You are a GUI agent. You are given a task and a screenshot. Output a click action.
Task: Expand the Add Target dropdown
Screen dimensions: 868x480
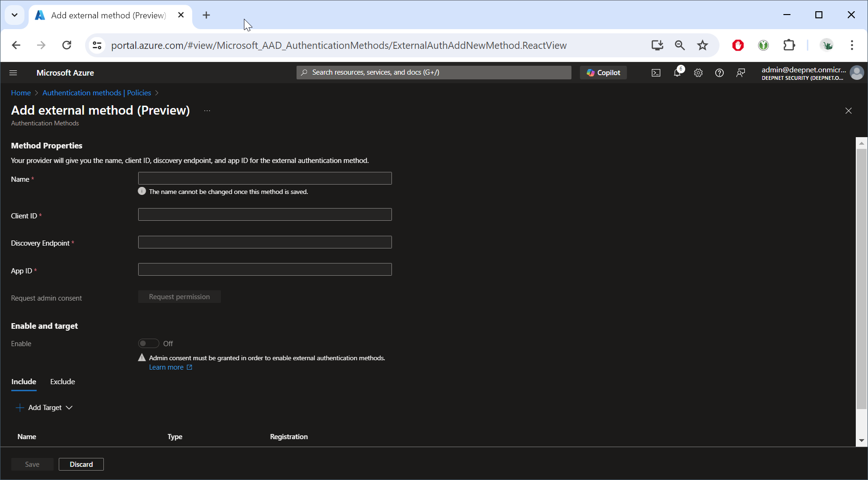tap(45, 408)
